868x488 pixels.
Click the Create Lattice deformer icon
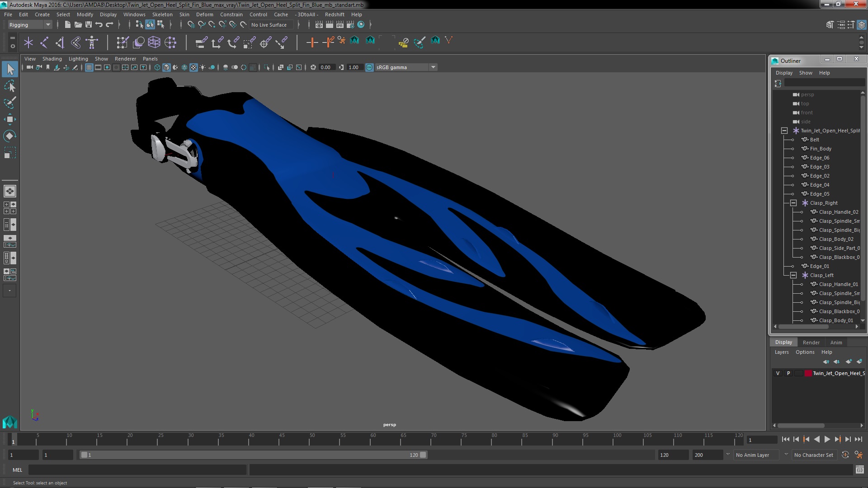coord(154,42)
